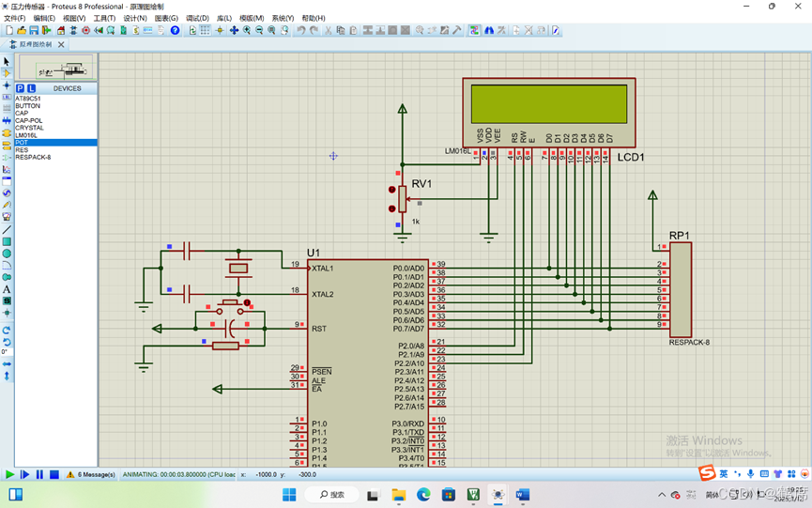The image size is (812, 508).
Task: Click the Zoom Out magnifier icon
Action: tap(259, 31)
